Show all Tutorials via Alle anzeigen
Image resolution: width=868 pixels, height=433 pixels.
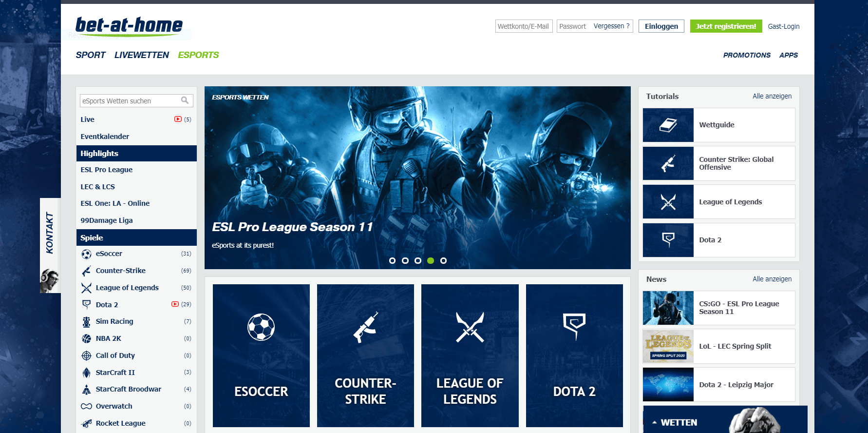click(x=772, y=96)
